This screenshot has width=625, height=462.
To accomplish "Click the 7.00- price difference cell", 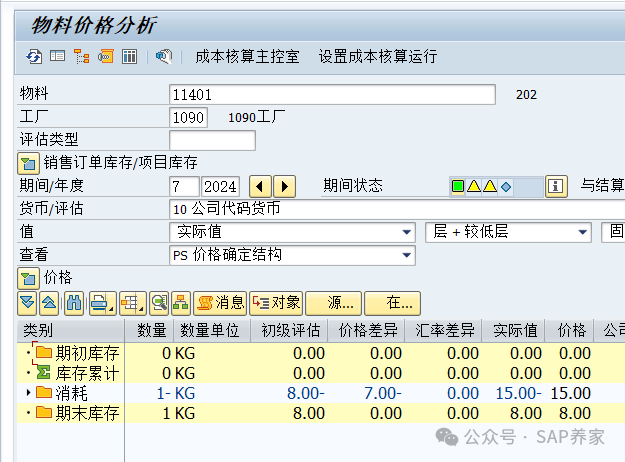I will tap(383, 393).
